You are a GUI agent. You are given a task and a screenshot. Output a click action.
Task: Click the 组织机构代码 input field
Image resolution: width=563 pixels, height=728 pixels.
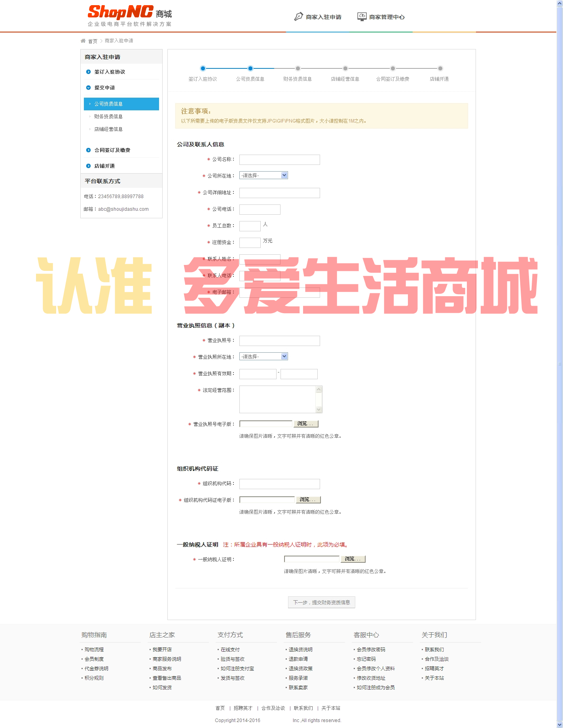click(x=280, y=484)
